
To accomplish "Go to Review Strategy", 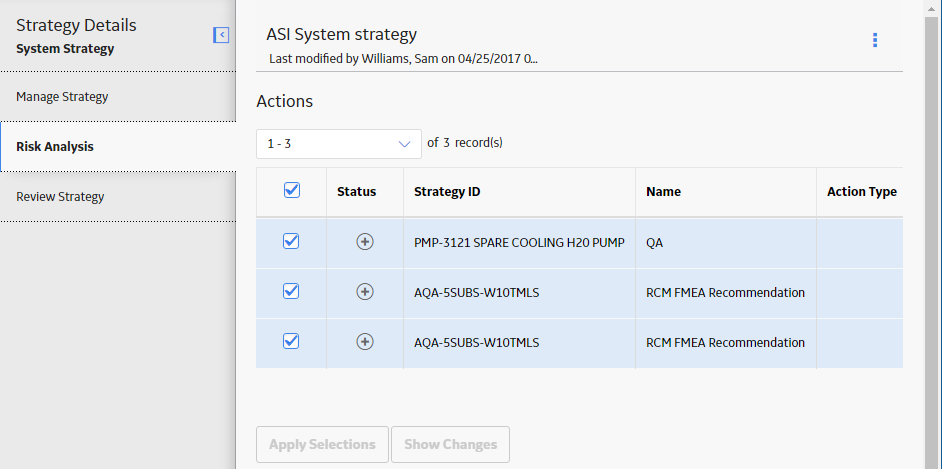I will coord(118,196).
